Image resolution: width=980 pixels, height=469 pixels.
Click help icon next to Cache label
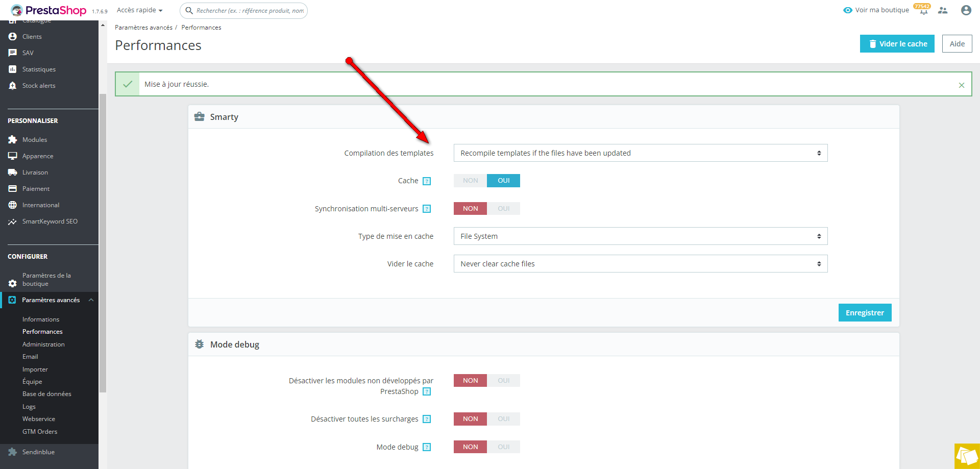coord(427,181)
